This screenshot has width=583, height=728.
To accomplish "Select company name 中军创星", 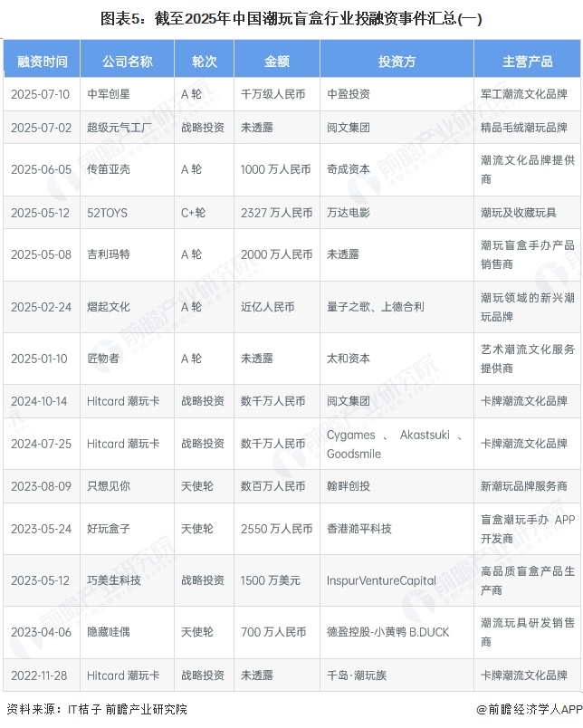I will coord(109,94).
